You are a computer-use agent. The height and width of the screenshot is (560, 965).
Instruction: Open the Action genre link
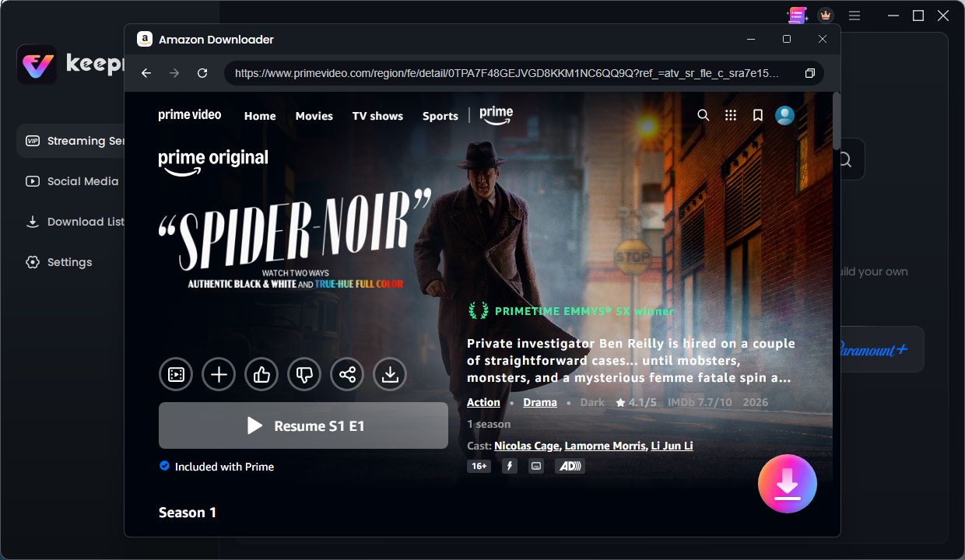[x=483, y=402]
